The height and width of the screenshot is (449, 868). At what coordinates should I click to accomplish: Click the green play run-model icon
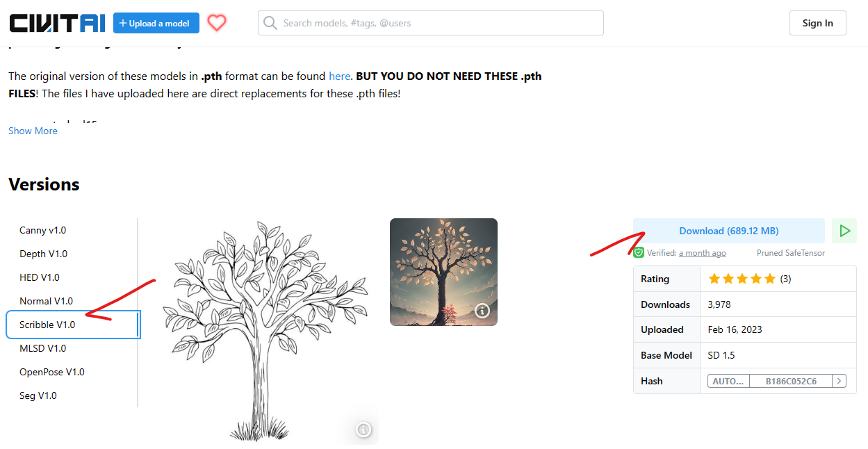844,231
